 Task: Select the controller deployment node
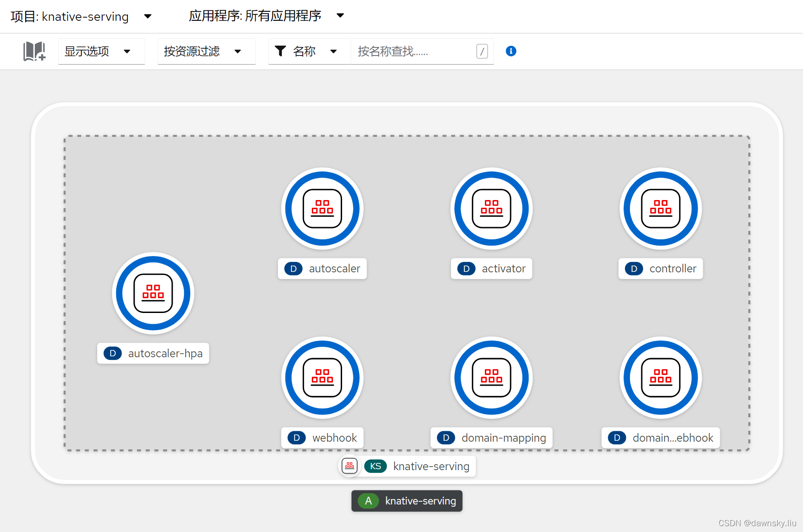661,209
